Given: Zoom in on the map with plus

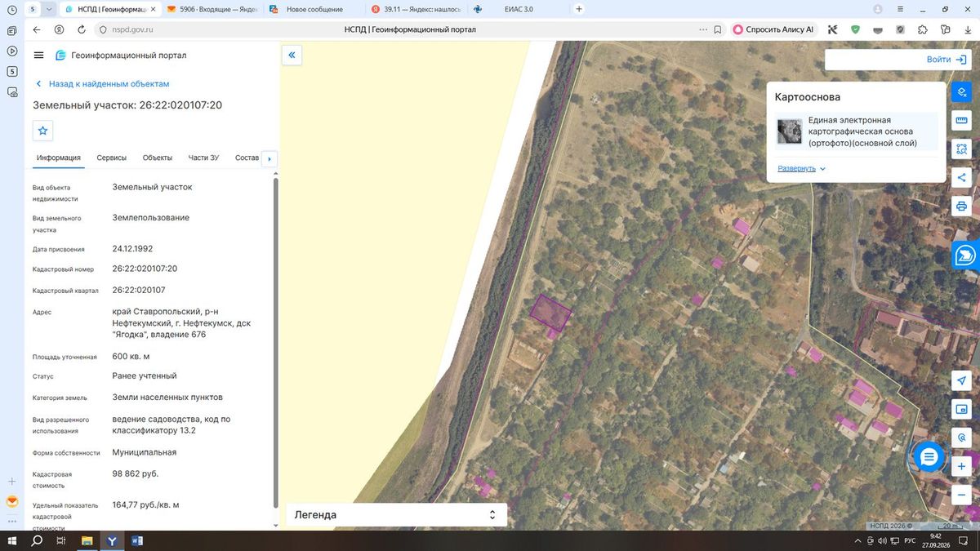Looking at the screenshot, I should tap(962, 467).
